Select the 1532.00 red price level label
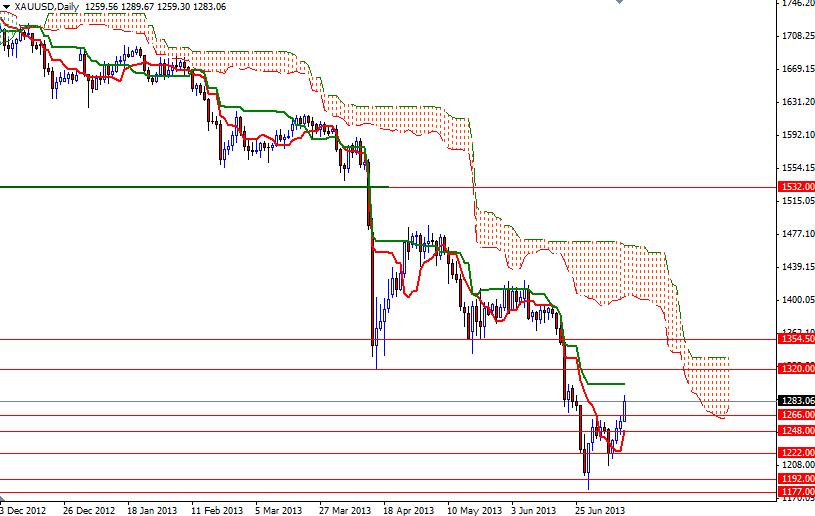The image size is (815, 516). [796, 187]
